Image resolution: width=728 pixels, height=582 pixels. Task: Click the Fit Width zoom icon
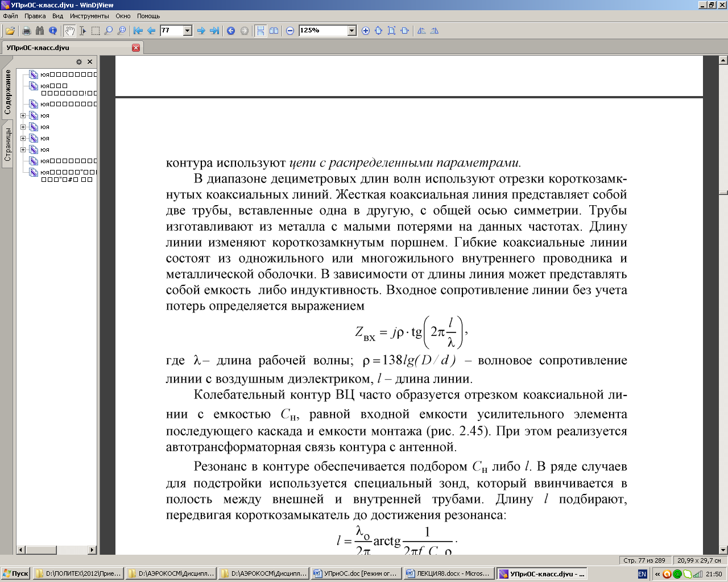pos(379,31)
